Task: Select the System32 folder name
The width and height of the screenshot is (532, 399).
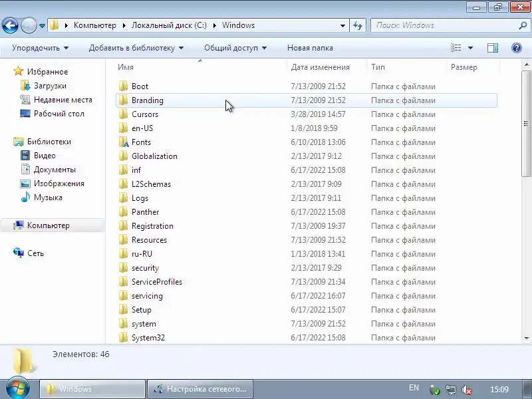Action: 148,338
